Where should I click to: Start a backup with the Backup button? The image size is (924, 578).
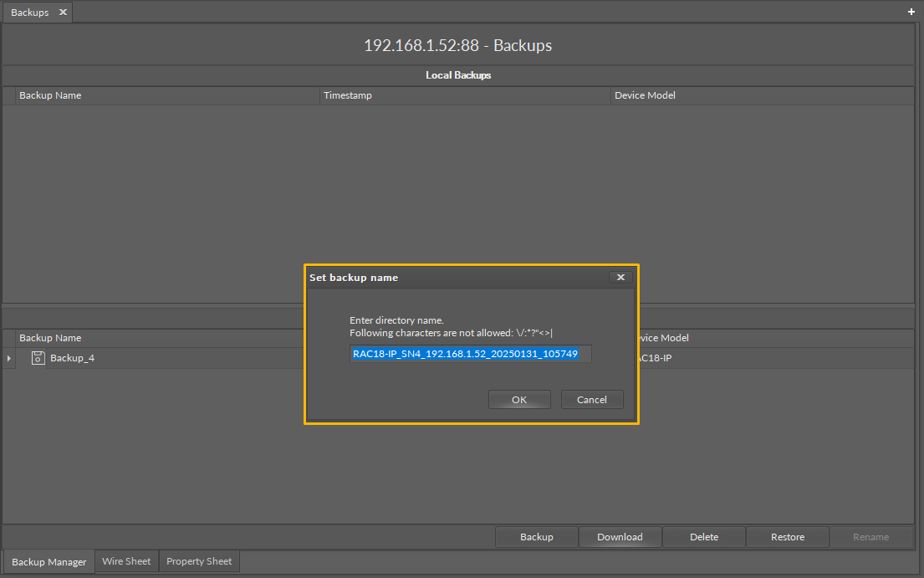coord(536,537)
